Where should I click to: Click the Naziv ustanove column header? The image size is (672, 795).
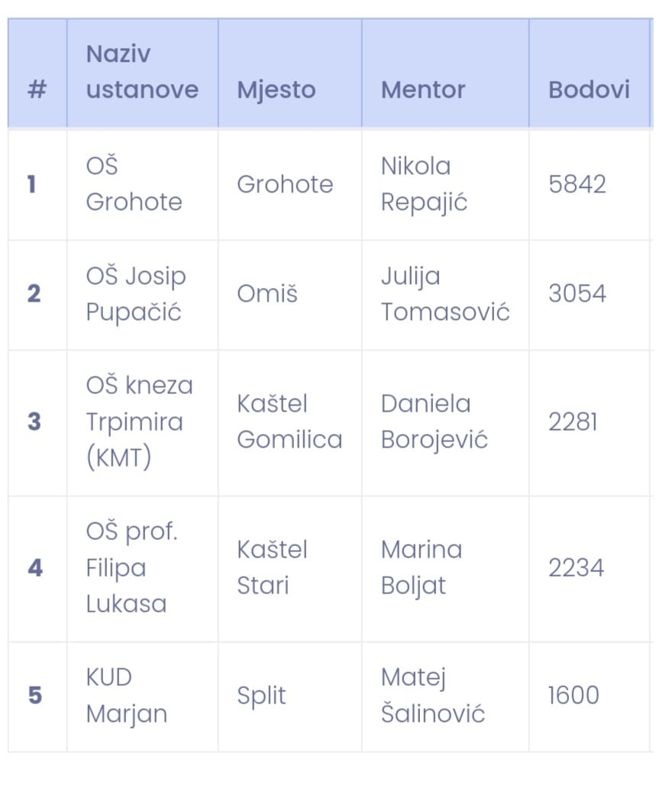[x=143, y=72]
